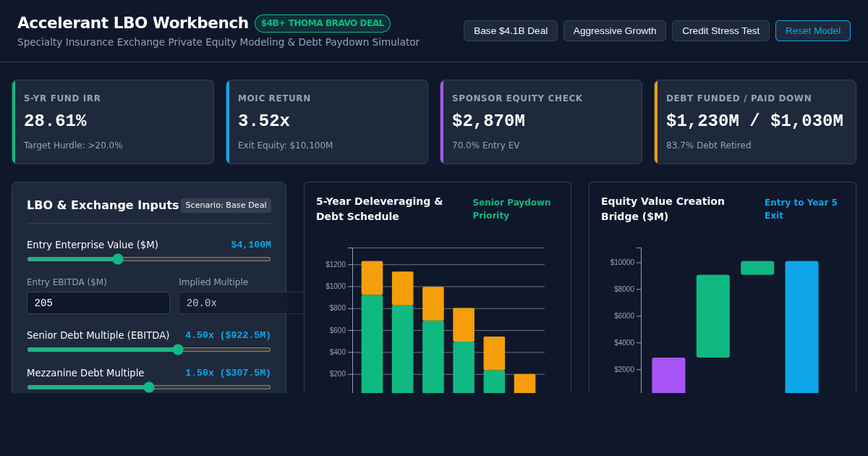Click the $1200 axis label in debt chart
The height and width of the screenshot is (456, 868).
tap(336, 265)
